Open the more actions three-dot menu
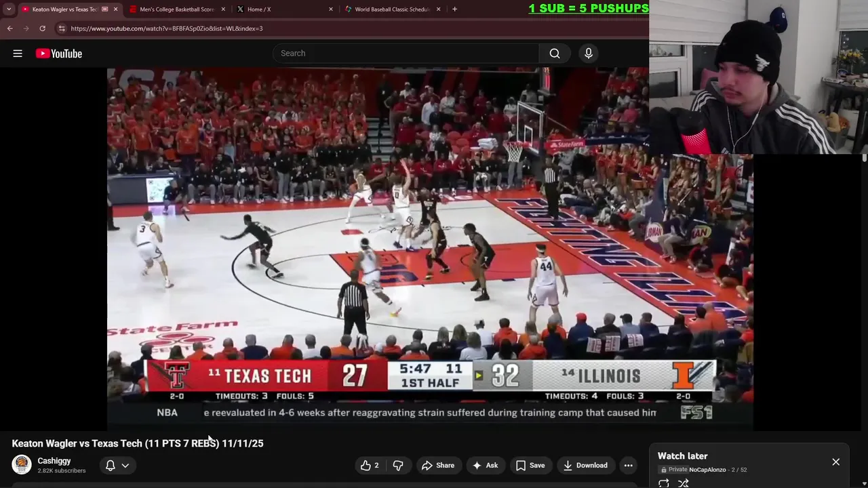This screenshot has width=868, height=488. click(x=629, y=466)
